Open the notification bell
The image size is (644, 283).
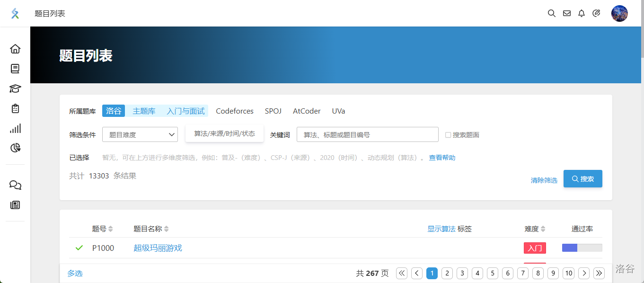pyautogui.click(x=582, y=13)
